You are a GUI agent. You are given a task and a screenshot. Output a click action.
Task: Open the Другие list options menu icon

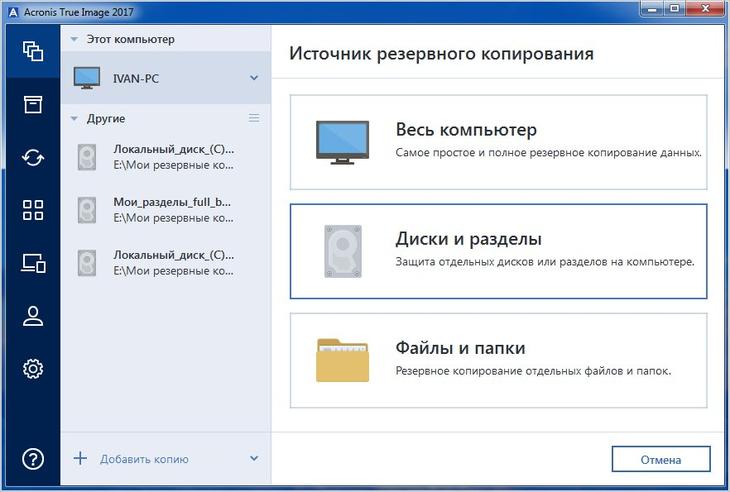(254, 118)
